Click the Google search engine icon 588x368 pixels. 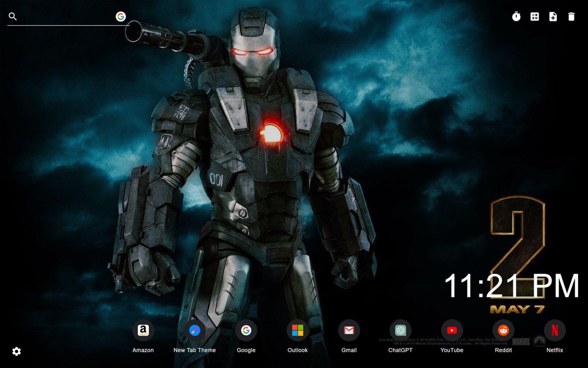point(121,17)
